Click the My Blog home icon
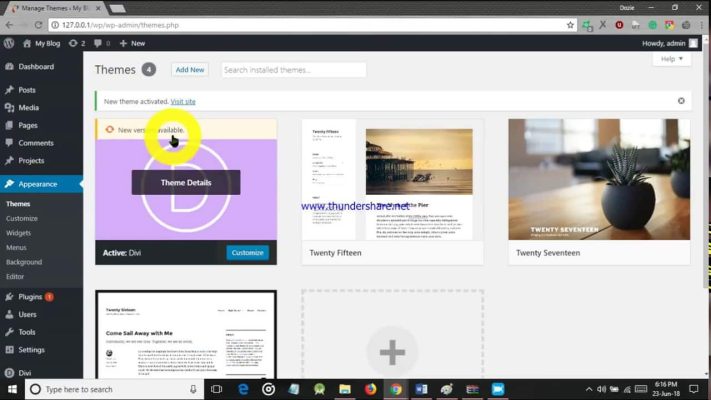This screenshot has width=711, height=400. [x=27, y=43]
